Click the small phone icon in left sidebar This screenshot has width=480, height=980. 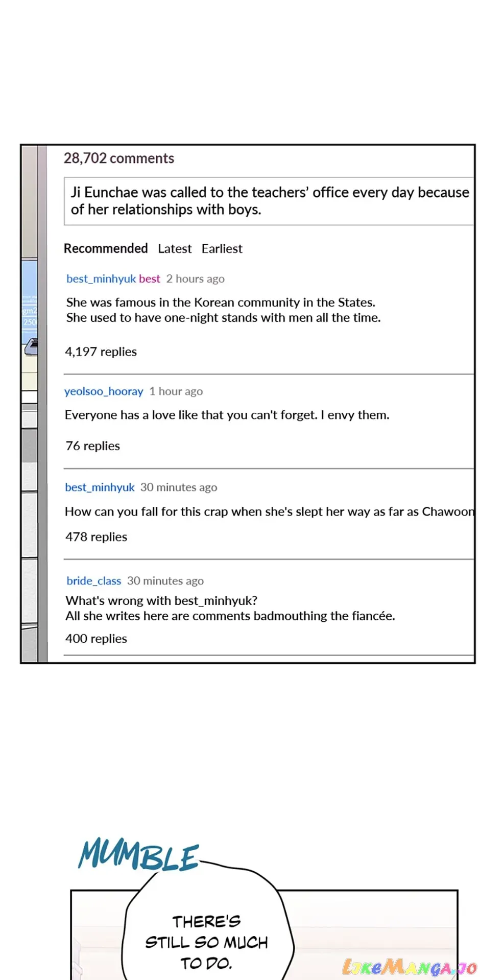(31, 347)
